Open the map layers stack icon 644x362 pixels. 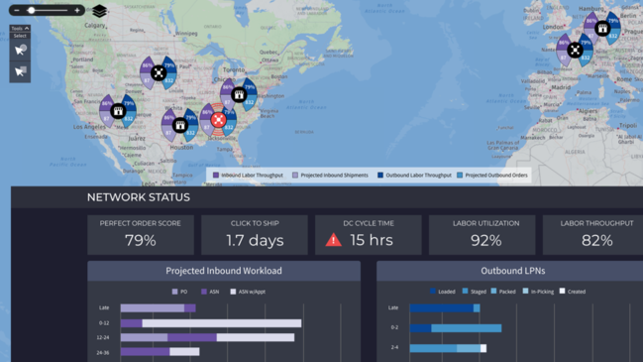click(x=99, y=11)
